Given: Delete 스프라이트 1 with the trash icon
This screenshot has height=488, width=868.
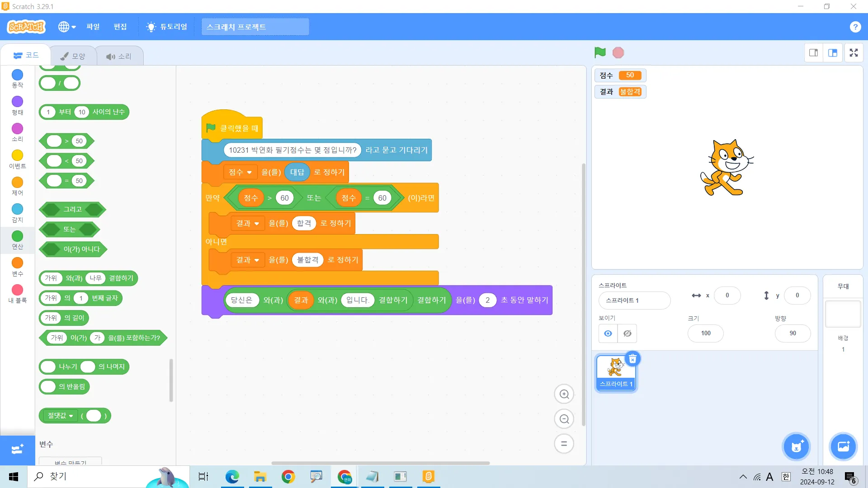Looking at the screenshot, I should point(632,359).
